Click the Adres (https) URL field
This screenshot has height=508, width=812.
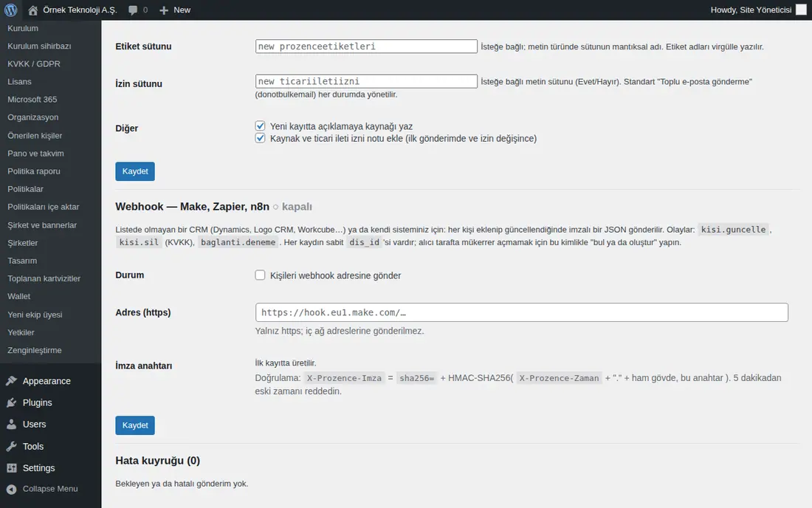pos(521,312)
